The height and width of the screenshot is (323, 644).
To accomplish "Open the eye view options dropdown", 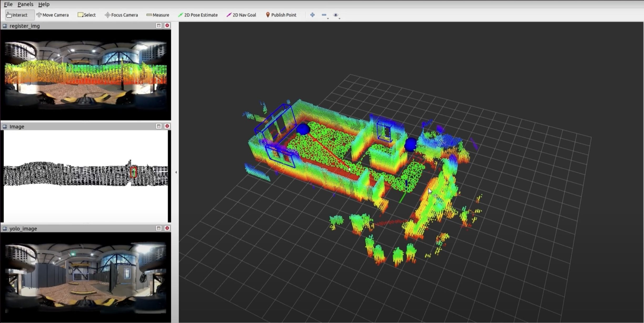I will click(x=336, y=15).
